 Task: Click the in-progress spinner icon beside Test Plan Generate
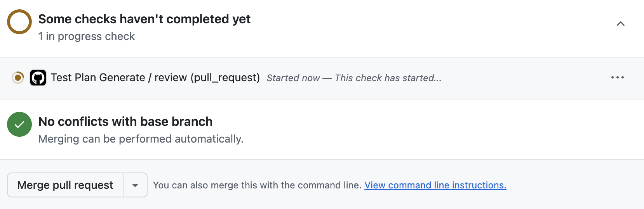[x=18, y=78]
